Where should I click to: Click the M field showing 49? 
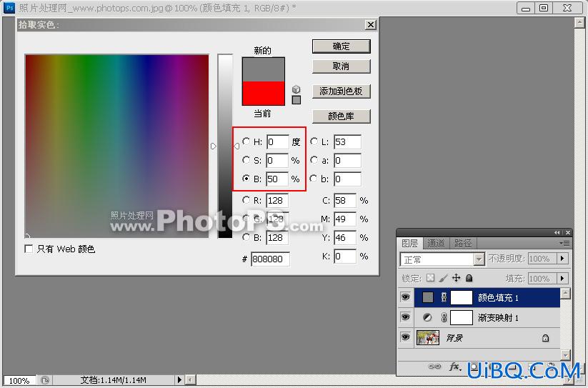pyautogui.click(x=345, y=219)
